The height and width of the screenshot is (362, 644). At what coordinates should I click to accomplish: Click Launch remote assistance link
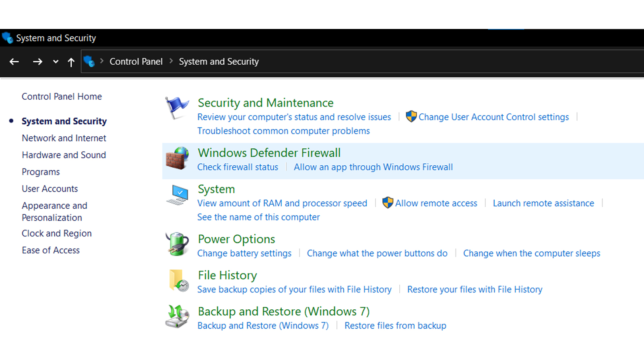(543, 203)
